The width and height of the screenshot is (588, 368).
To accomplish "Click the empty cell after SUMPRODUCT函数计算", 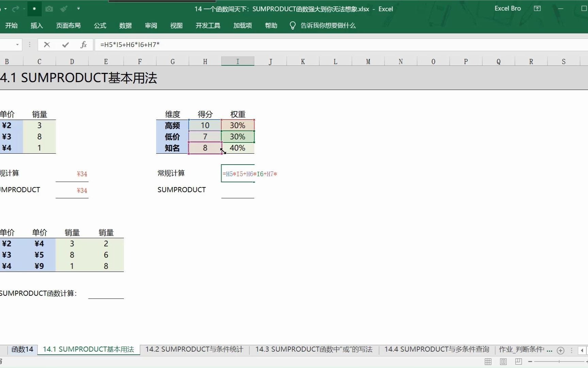I will 106,293.
